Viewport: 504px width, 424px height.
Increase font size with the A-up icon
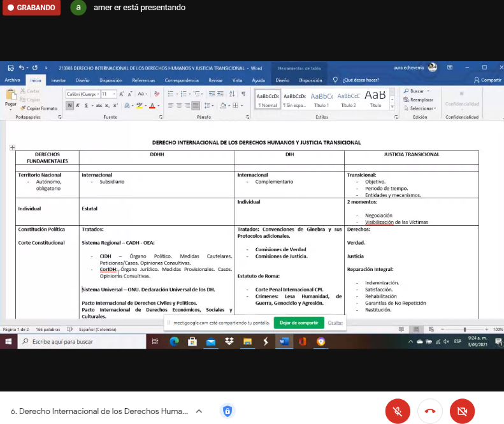pos(122,94)
